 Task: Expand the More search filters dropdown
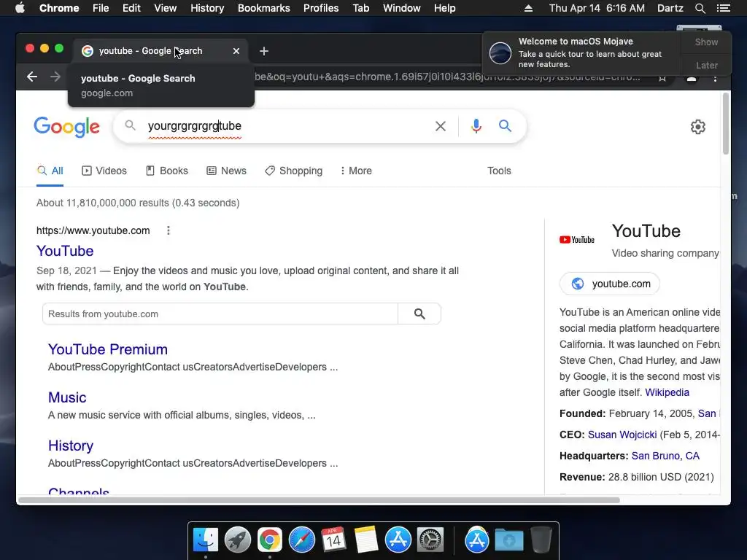tap(356, 171)
